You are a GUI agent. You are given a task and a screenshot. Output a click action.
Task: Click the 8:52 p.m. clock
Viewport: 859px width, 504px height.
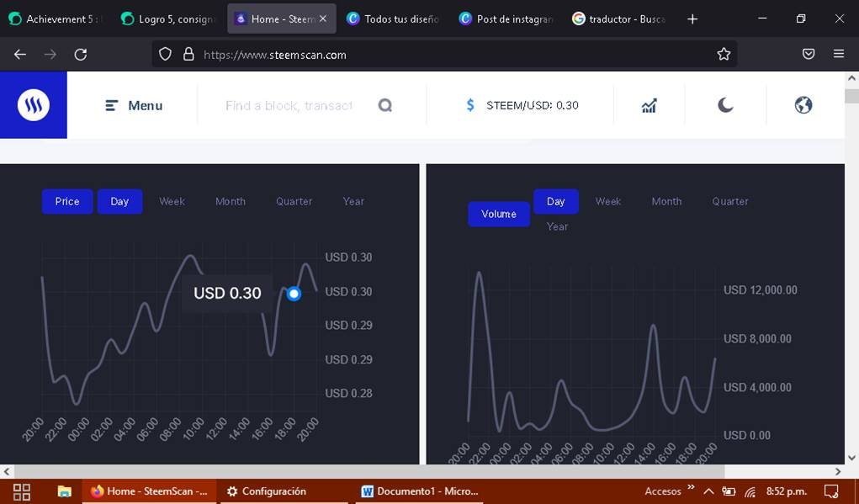coord(786,491)
